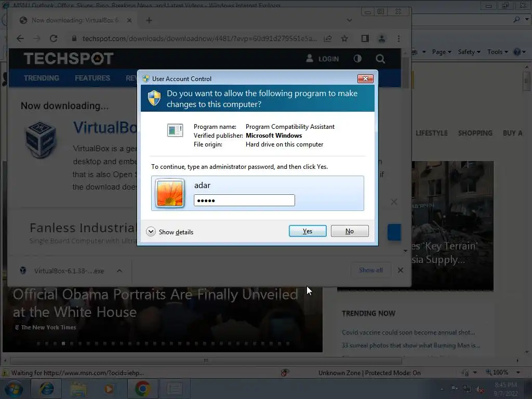Close the Fanless Industrial ad
The image size is (532, 399).
(394, 202)
